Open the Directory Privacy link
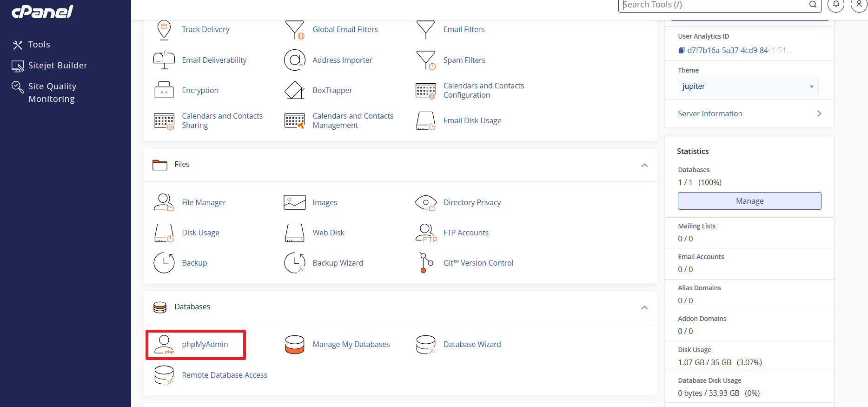The image size is (868, 407). (x=472, y=203)
